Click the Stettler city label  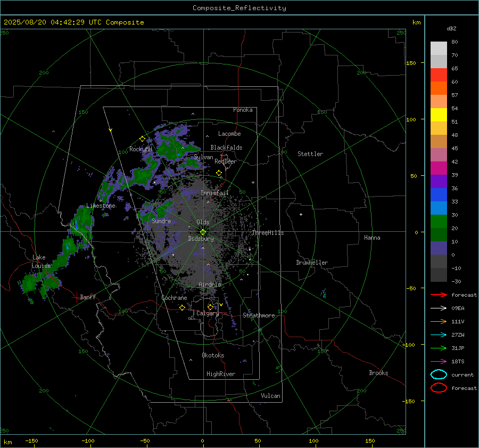click(310, 154)
